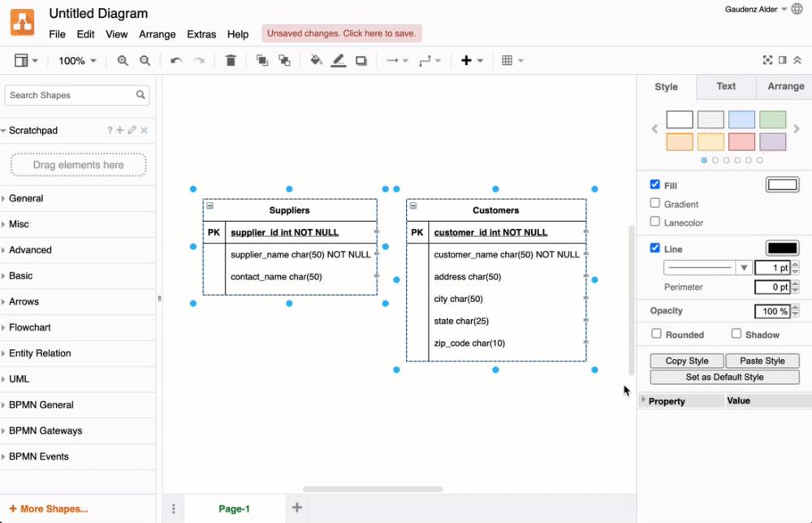Click the Scratchpad help question mark

pos(110,131)
